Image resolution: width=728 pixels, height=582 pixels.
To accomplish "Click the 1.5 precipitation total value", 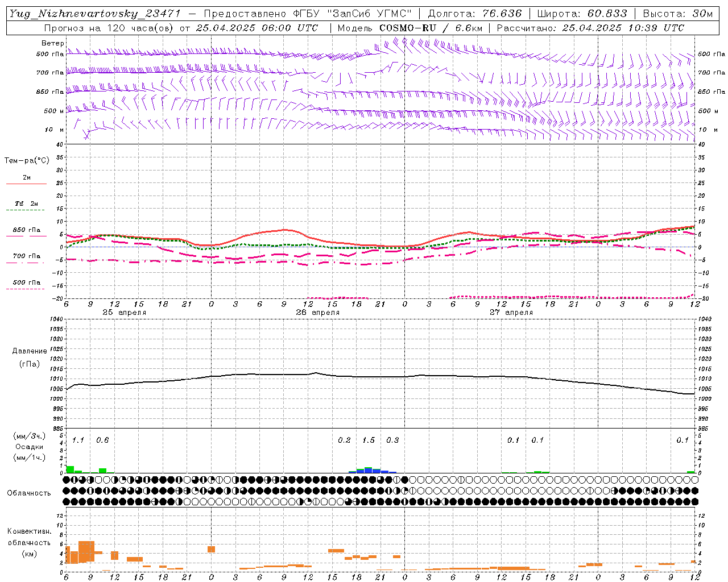I will (x=369, y=440).
